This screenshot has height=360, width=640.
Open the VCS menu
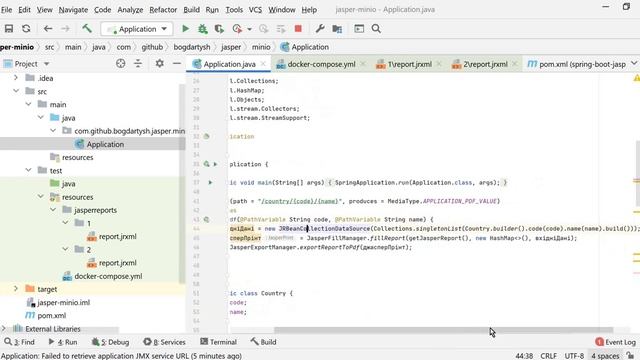pos(255,9)
